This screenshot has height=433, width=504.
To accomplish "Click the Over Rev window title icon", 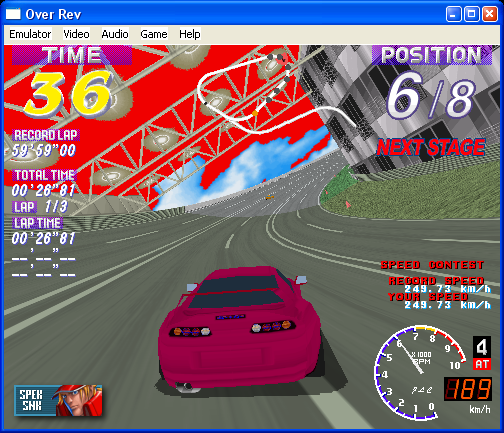I will coord(13,14).
